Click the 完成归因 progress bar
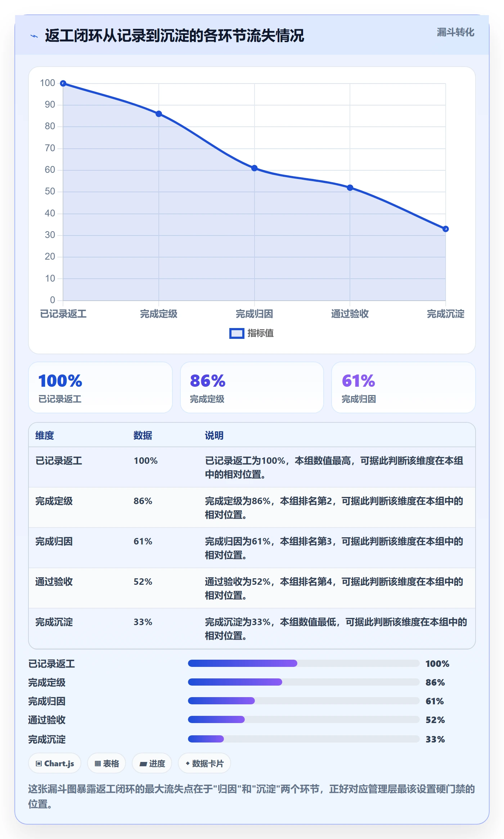 click(303, 701)
